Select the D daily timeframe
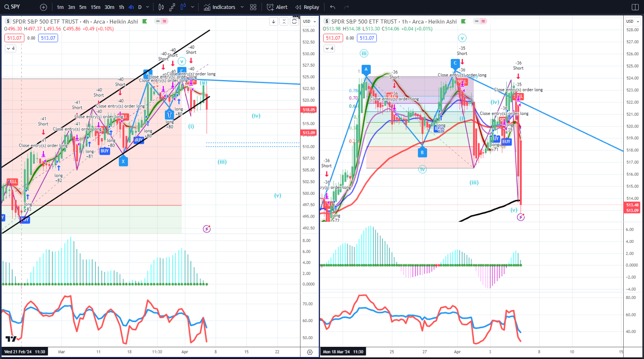644x359 pixels. pos(140,7)
